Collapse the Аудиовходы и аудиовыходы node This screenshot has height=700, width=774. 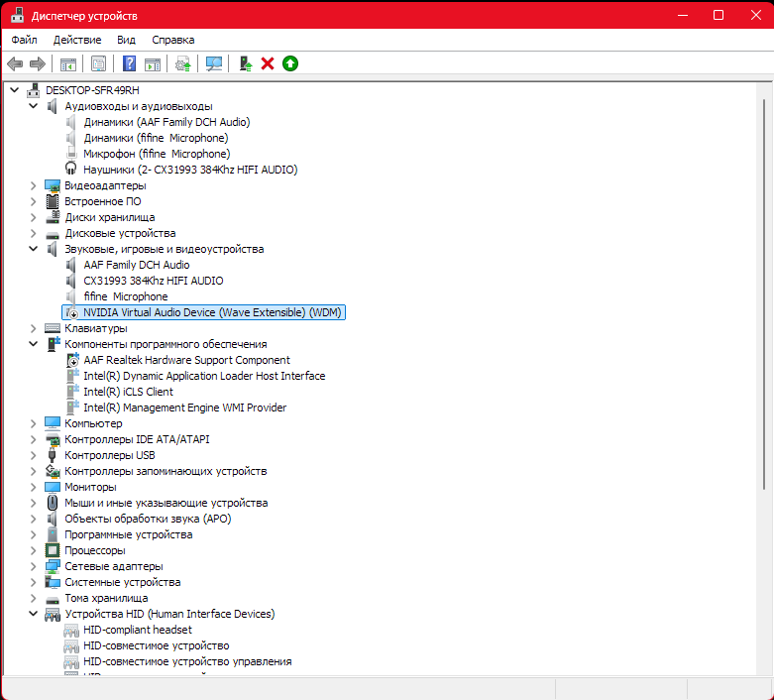(34, 106)
